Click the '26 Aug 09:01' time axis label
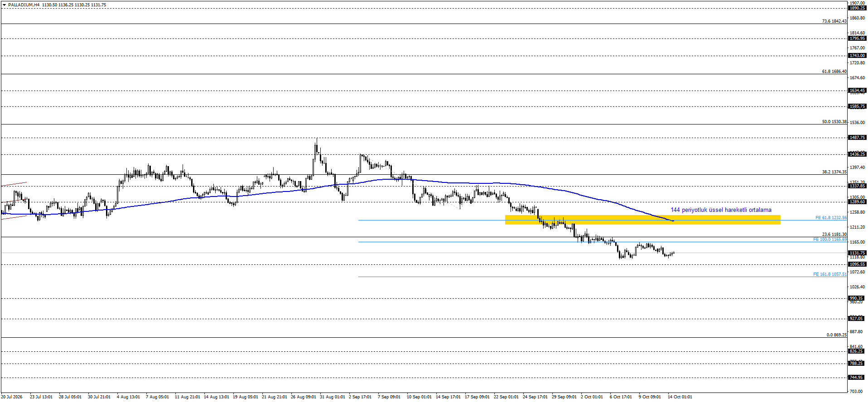The height and width of the screenshot is (402, 868). click(303, 397)
